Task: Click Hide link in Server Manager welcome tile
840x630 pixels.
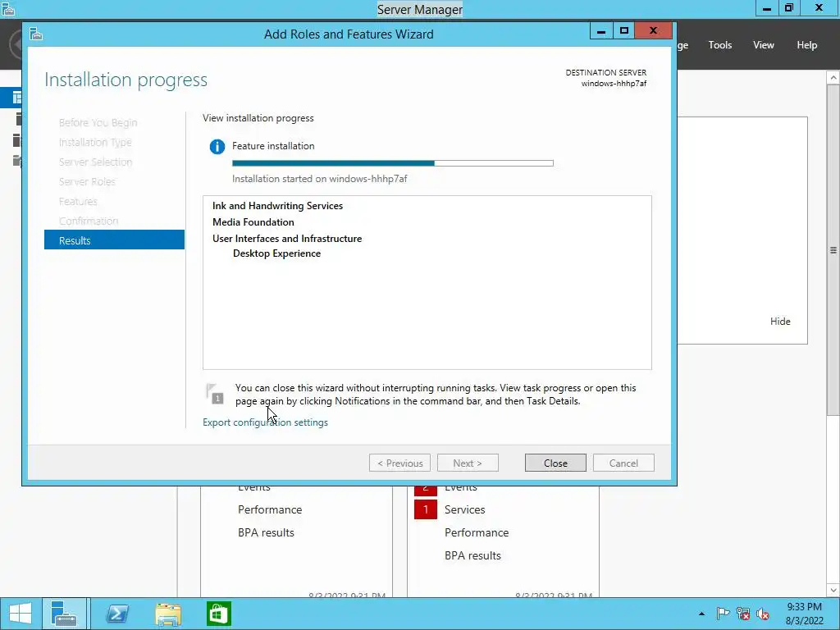Action: [x=780, y=322]
